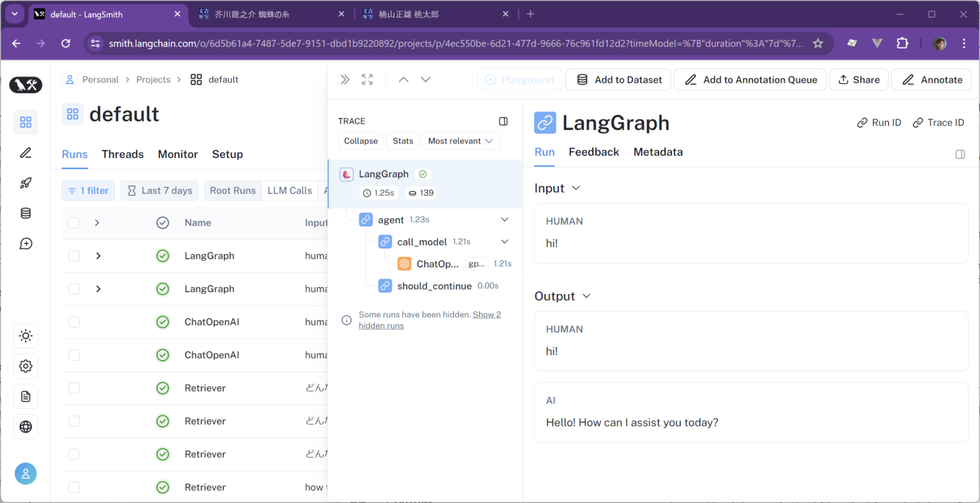The image size is (980, 503).
Task: Click the Prompts chat-bubble icon in sidebar
Action: click(26, 243)
